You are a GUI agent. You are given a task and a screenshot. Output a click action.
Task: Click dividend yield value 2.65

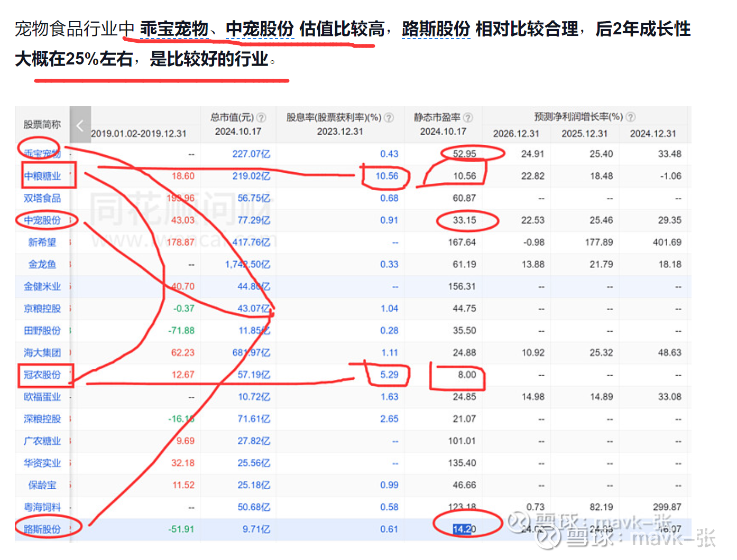point(389,419)
